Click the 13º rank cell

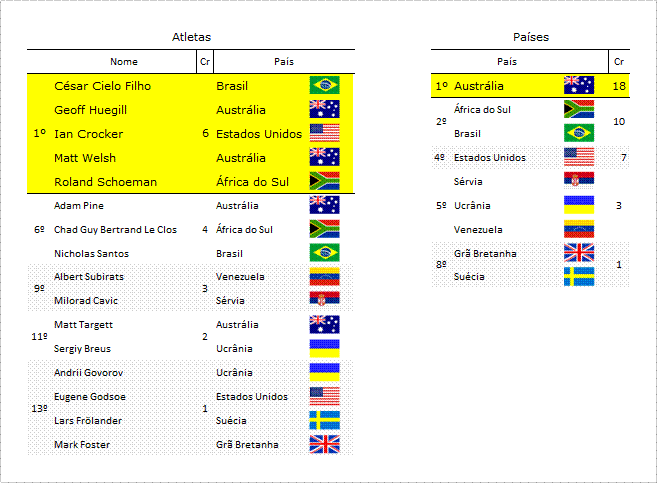(x=39, y=408)
